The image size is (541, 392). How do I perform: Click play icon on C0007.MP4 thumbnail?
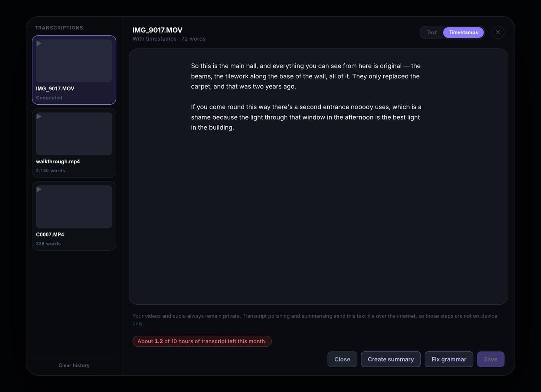pyautogui.click(x=39, y=189)
